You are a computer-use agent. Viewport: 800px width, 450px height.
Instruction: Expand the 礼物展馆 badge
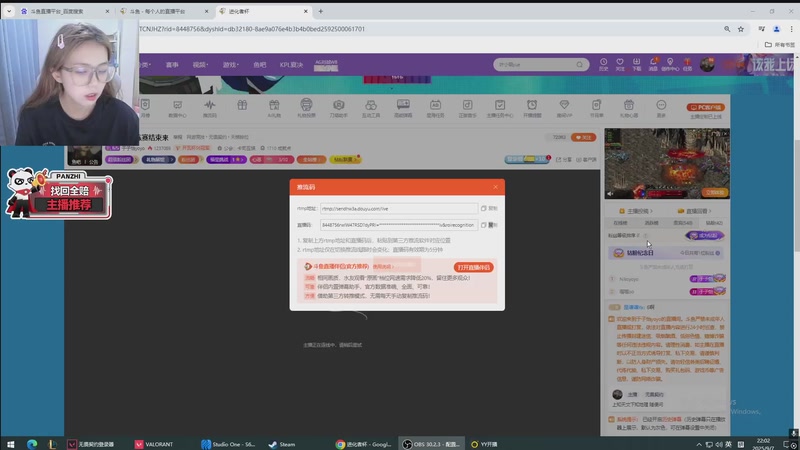pos(159,160)
